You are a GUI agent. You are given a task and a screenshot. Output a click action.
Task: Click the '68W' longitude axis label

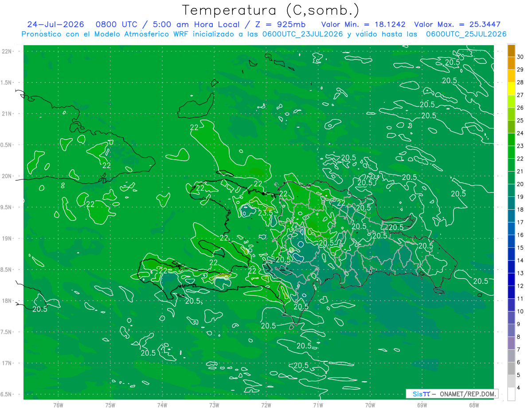(474, 405)
